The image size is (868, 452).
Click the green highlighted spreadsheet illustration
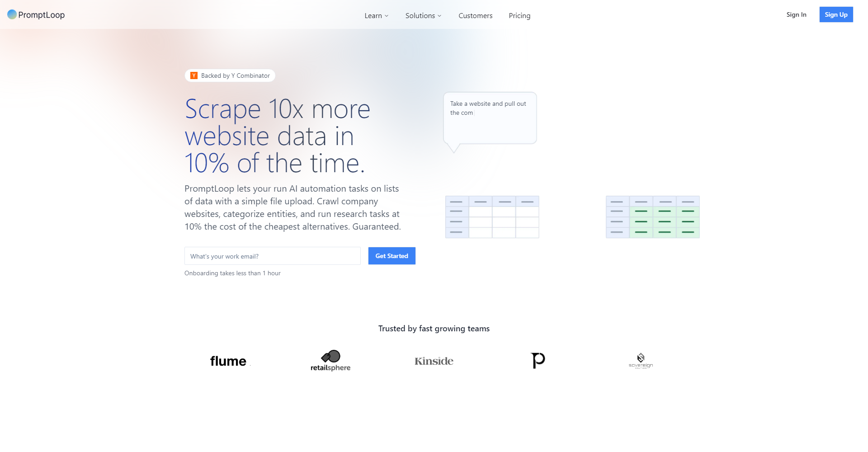(x=652, y=217)
